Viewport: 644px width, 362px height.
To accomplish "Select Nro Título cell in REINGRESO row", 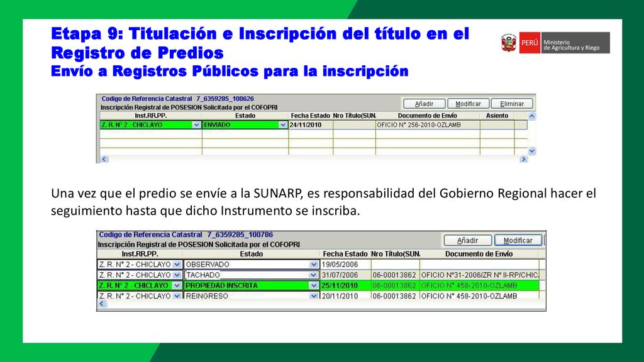I will point(395,295).
